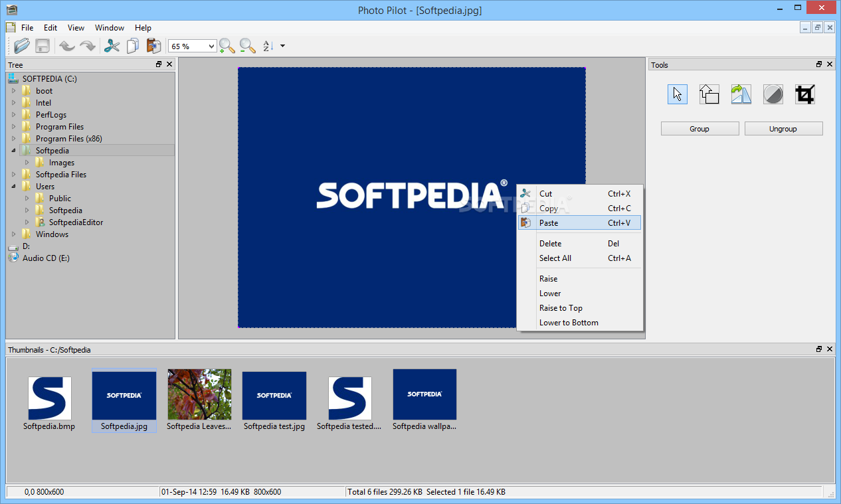Image resolution: width=841 pixels, height=504 pixels.
Task: Click the Save floppy disk icon
Action: [x=43, y=46]
